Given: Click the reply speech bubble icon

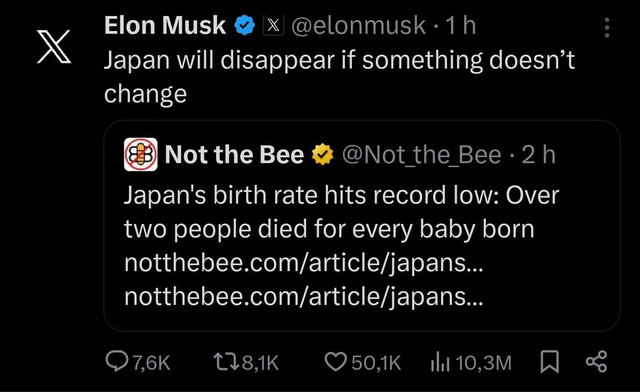Looking at the screenshot, I should (x=117, y=361).
